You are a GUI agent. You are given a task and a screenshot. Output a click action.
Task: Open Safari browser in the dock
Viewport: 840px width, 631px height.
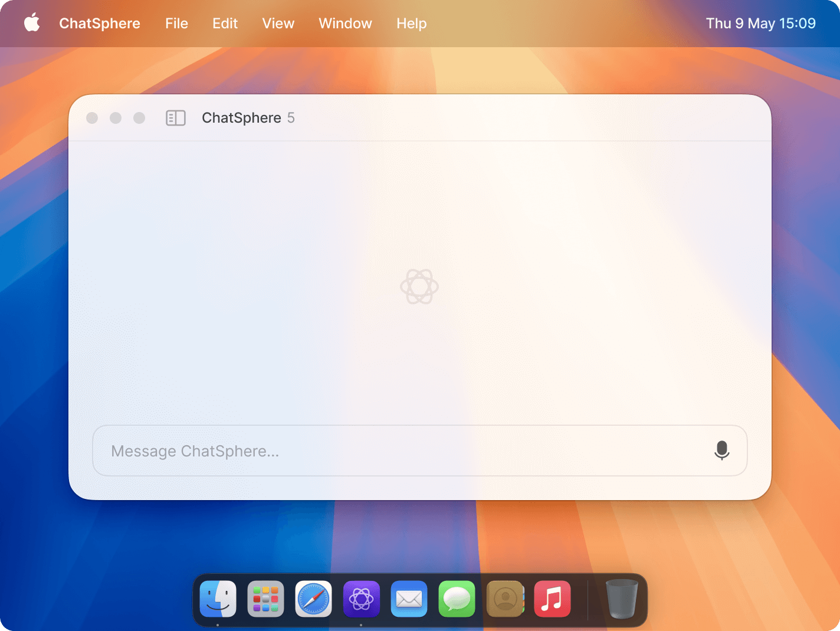pos(313,599)
